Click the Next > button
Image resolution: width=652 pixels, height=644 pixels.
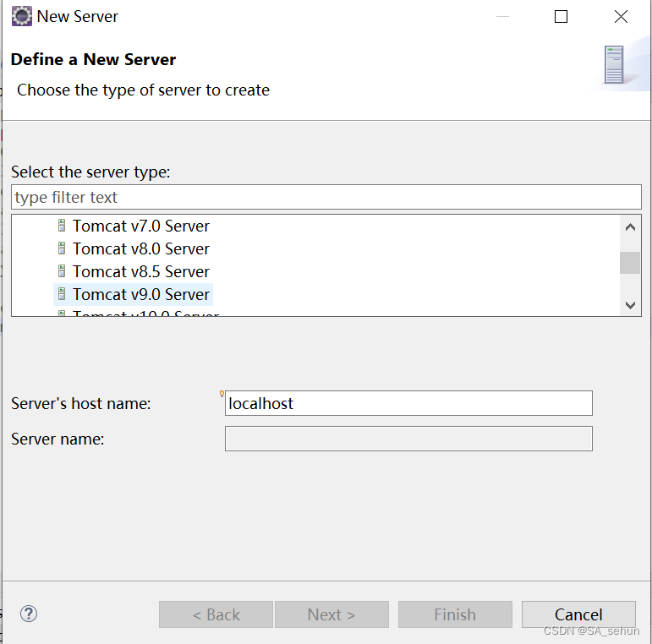tap(331, 614)
